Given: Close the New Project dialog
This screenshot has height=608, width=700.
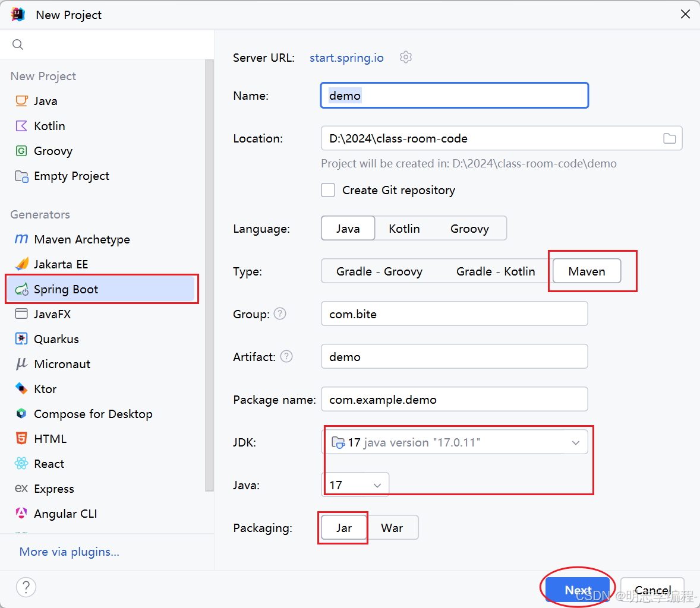Looking at the screenshot, I should click(685, 14).
